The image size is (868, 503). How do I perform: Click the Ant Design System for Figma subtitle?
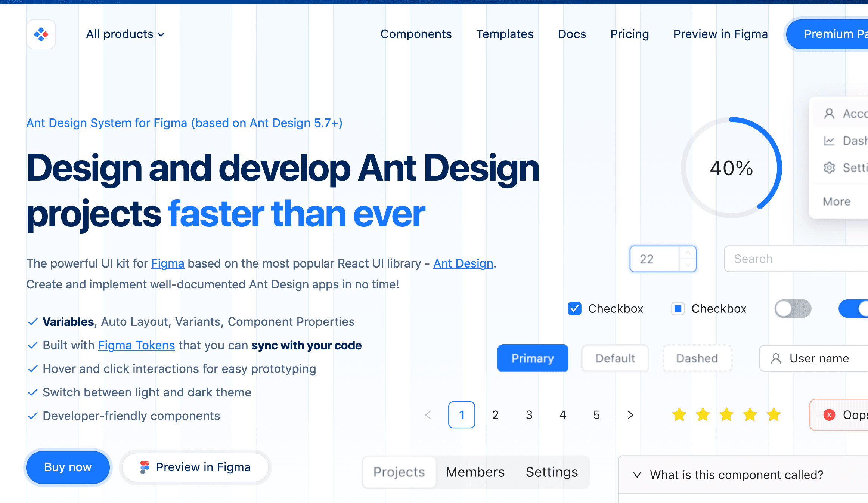point(185,123)
